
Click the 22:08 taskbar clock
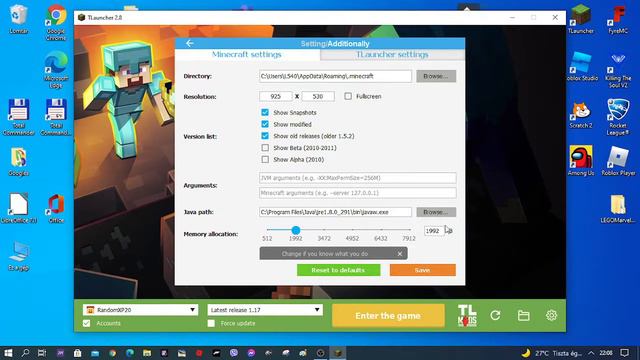click(606, 353)
